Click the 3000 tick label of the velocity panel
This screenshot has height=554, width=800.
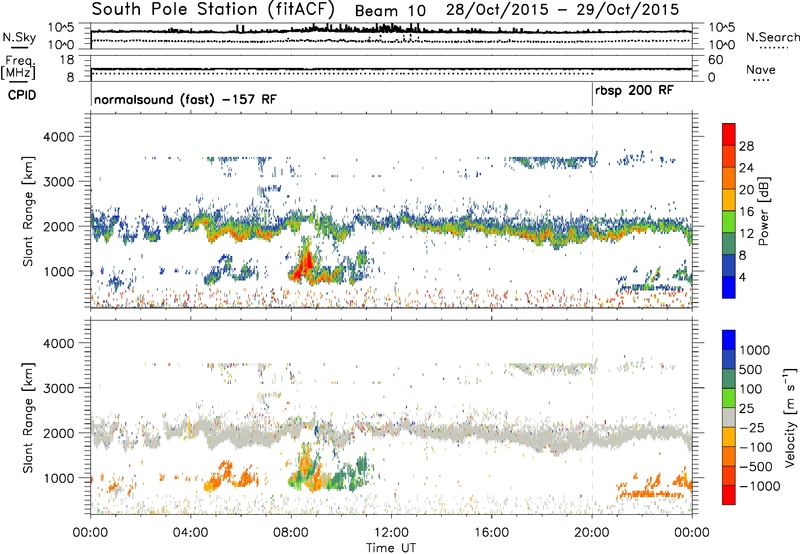pos(58,388)
